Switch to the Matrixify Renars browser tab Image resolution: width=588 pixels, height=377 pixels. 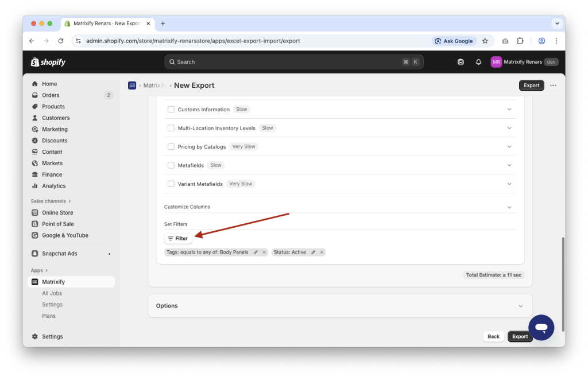coord(103,24)
